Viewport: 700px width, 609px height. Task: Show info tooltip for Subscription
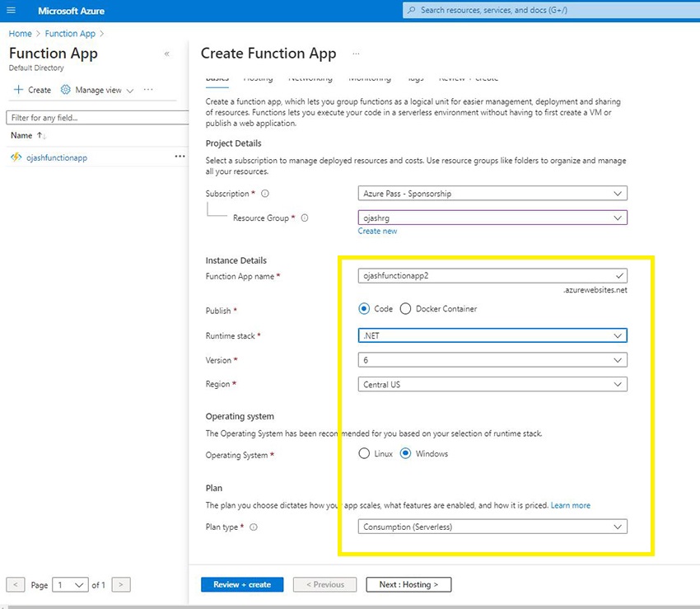click(265, 194)
